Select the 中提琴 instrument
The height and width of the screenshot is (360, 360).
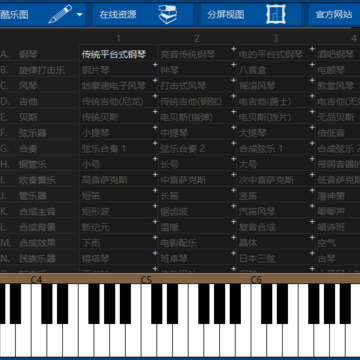[174, 133]
